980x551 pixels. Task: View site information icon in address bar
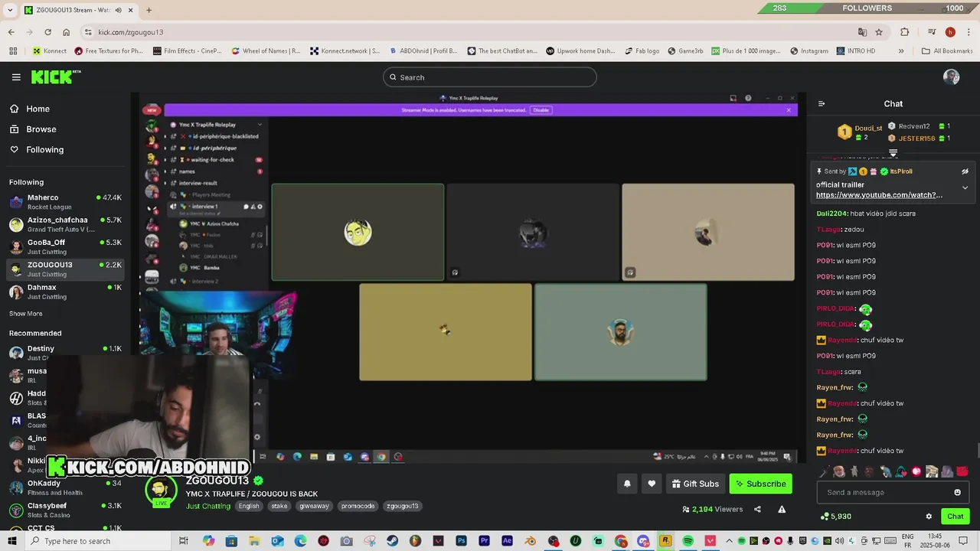[88, 32]
